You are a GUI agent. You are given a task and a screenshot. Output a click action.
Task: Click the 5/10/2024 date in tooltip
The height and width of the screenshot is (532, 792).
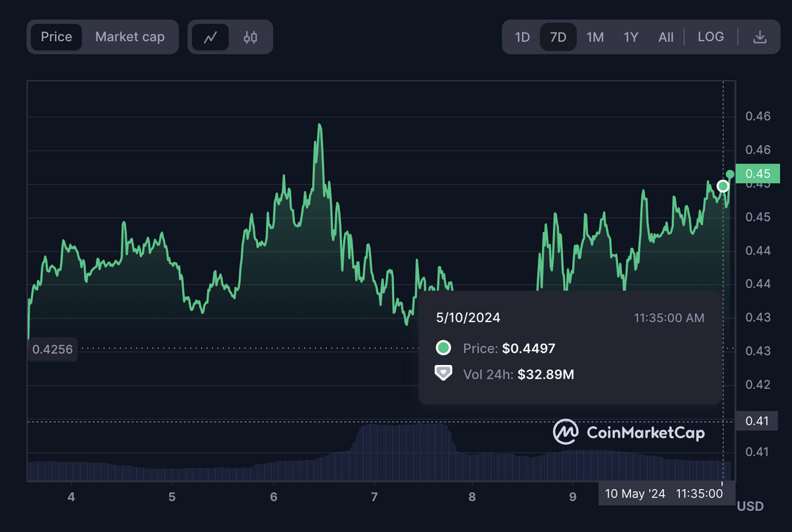468,317
